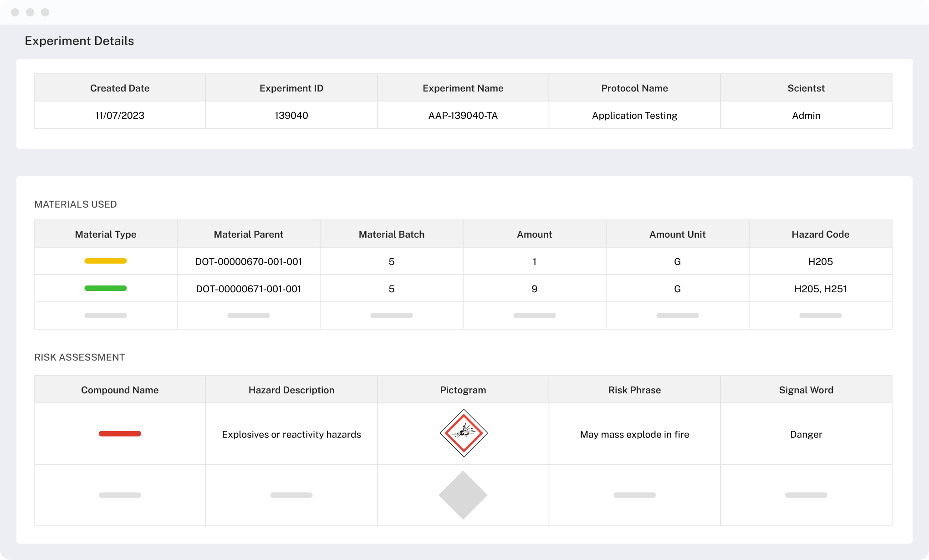Image resolution: width=929 pixels, height=560 pixels.
Task: Select the yellow material type bar
Action: (106, 261)
